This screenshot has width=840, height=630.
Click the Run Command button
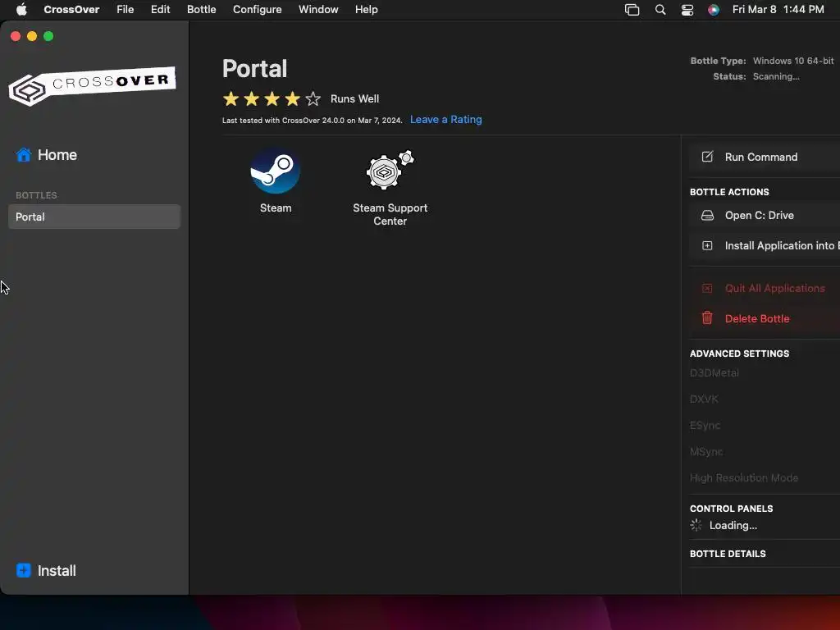765,157
